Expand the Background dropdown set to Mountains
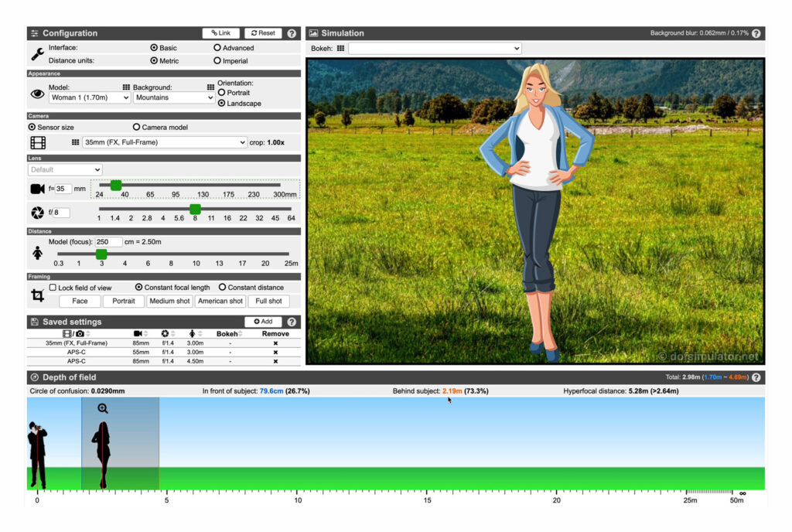 pyautogui.click(x=174, y=98)
